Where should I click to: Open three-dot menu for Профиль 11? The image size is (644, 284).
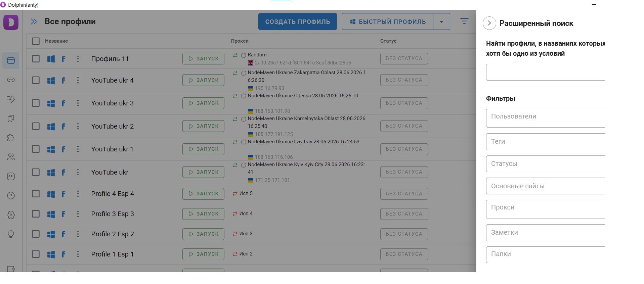point(78,59)
